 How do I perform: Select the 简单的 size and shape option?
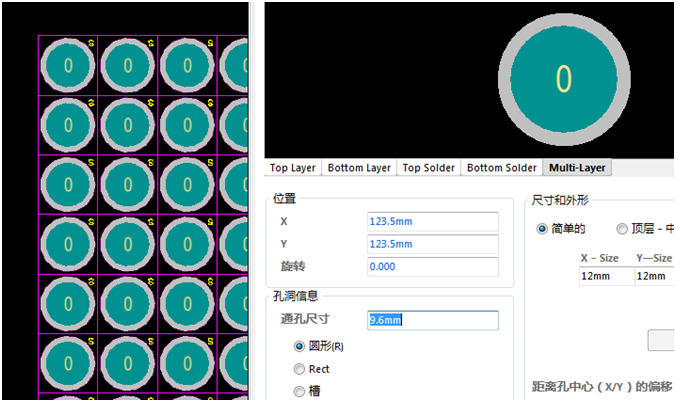543,229
